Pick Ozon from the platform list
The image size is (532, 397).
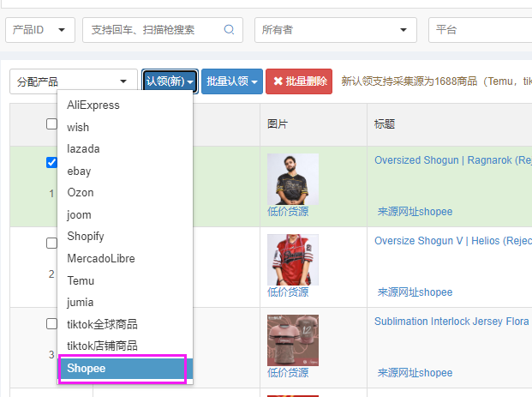click(125, 193)
